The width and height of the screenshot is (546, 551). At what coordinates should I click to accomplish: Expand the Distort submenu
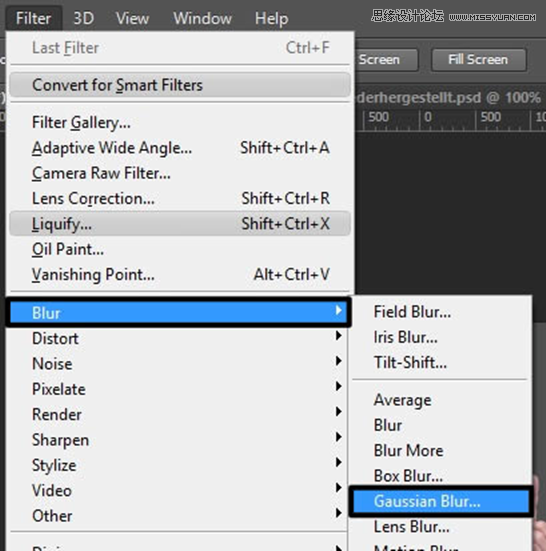point(178,338)
